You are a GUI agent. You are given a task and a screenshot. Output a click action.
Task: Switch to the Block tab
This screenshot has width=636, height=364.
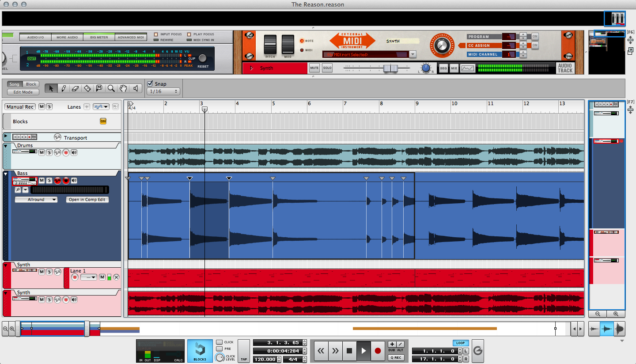coord(31,84)
